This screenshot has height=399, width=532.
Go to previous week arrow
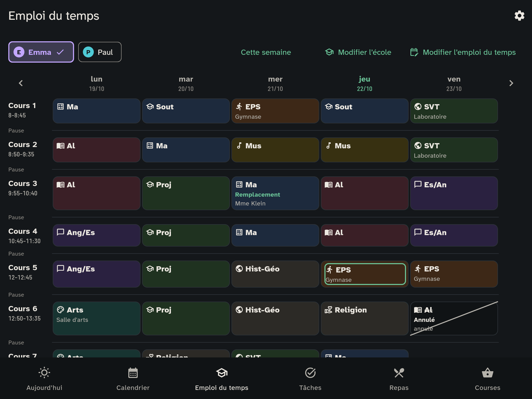(x=21, y=83)
